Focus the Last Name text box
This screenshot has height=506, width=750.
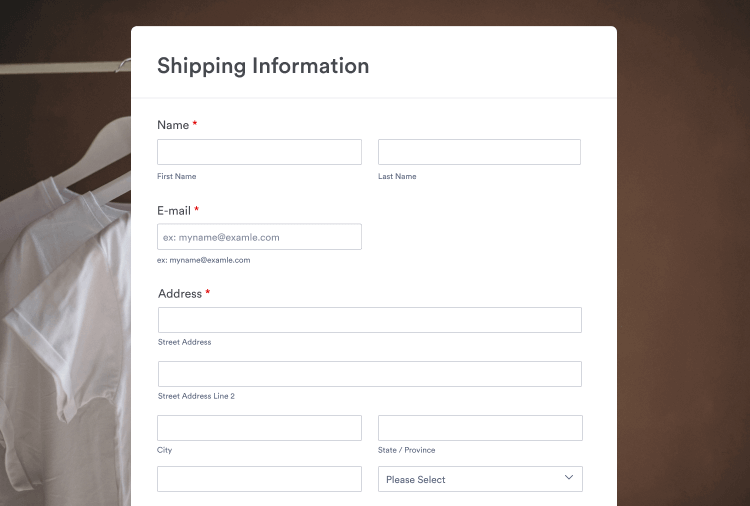pos(479,152)
